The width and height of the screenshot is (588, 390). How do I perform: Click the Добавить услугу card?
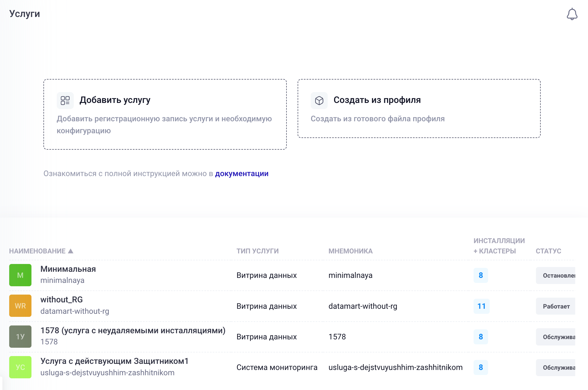165,114
